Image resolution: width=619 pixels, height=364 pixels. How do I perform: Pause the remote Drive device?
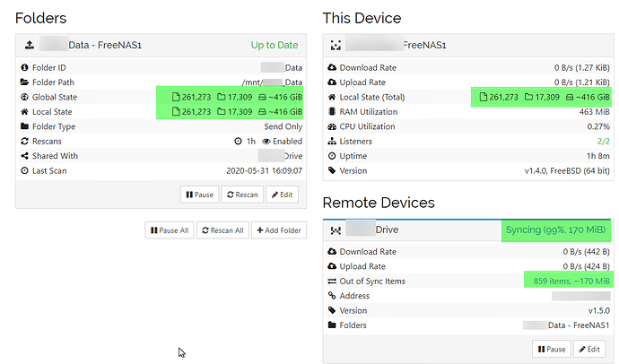coord(552,349)
